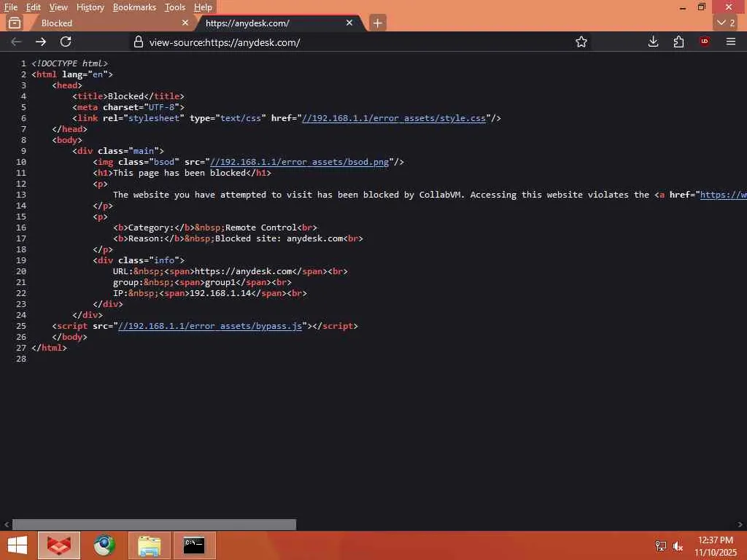Go back with the back arrow
Image resolution: width=747 pixels, height=560 pixels.
[16, 42]
